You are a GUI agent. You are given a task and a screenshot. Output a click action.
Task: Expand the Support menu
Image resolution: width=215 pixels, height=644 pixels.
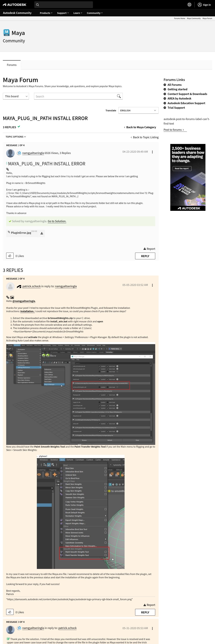pyautogui.click(x=63, y=13)
